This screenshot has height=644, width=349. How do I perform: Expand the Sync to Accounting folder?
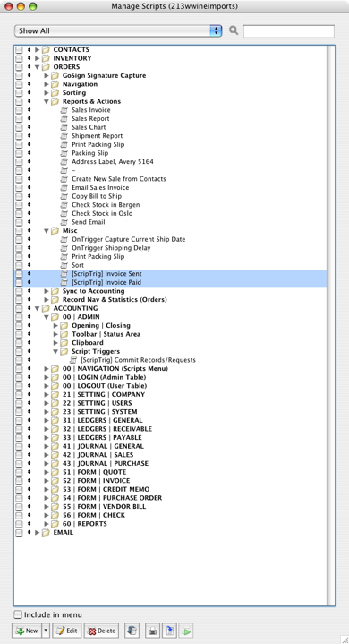coord(47,291)
